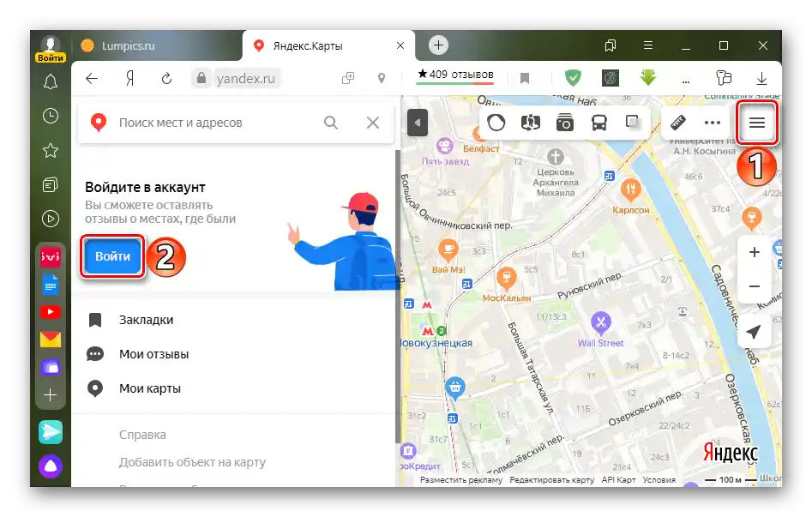Open the map layers selector

coord(633,123)
